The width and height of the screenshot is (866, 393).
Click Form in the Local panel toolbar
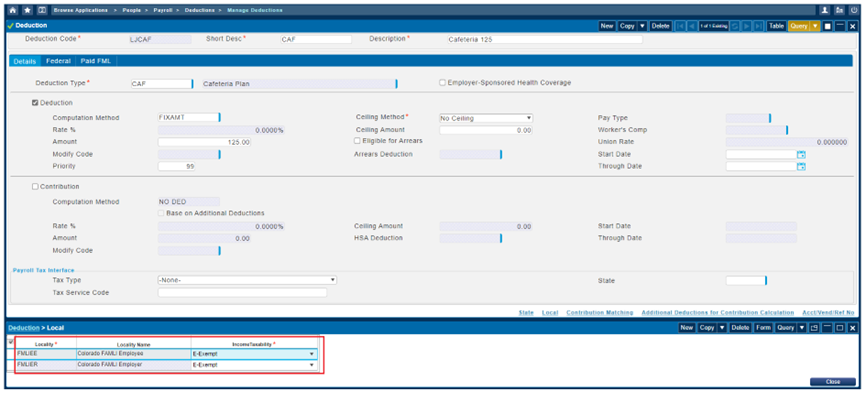click(763, 328)
